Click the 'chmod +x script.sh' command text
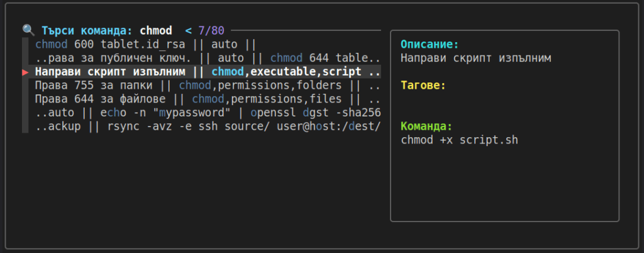The width and height of the screenshot is (644, 253). pos(459,140)
